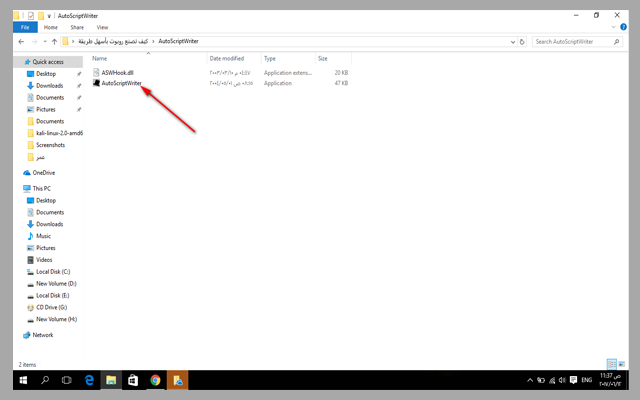
Task: Open Explorer help question-mark icon
Action: [623, 27]
